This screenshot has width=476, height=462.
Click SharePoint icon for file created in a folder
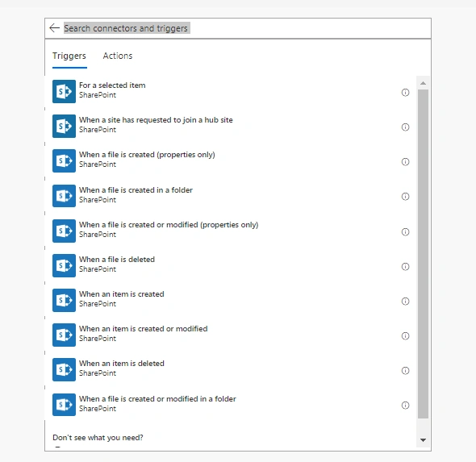64,196
